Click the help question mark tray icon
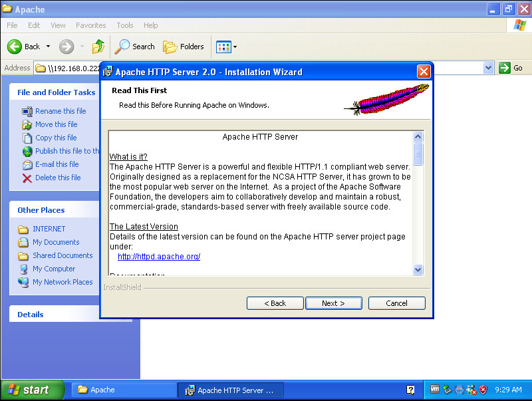 point(410,390)
